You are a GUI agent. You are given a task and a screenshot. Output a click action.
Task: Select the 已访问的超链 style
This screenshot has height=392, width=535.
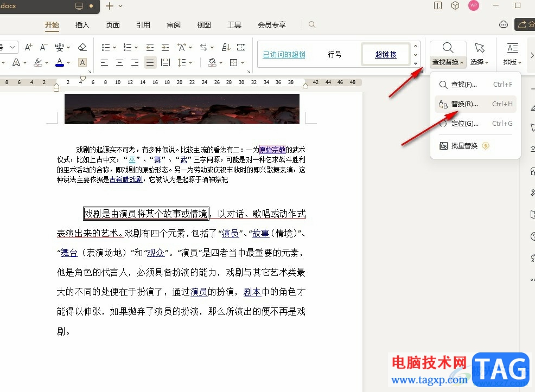284,54
